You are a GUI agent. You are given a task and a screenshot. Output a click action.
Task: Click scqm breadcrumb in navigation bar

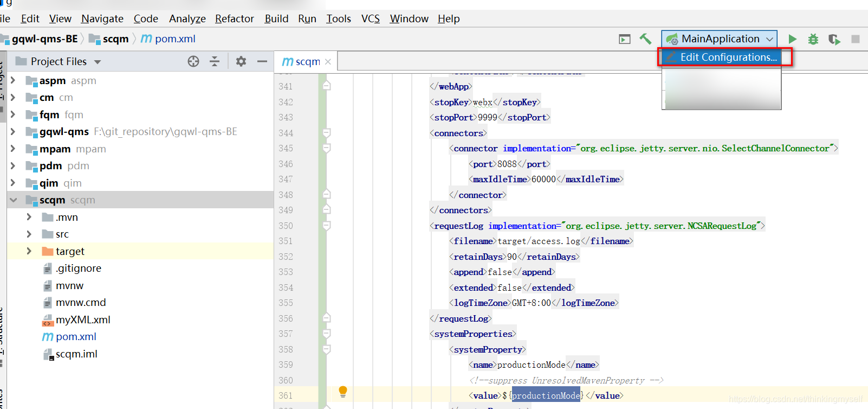(x=109, y=39)
